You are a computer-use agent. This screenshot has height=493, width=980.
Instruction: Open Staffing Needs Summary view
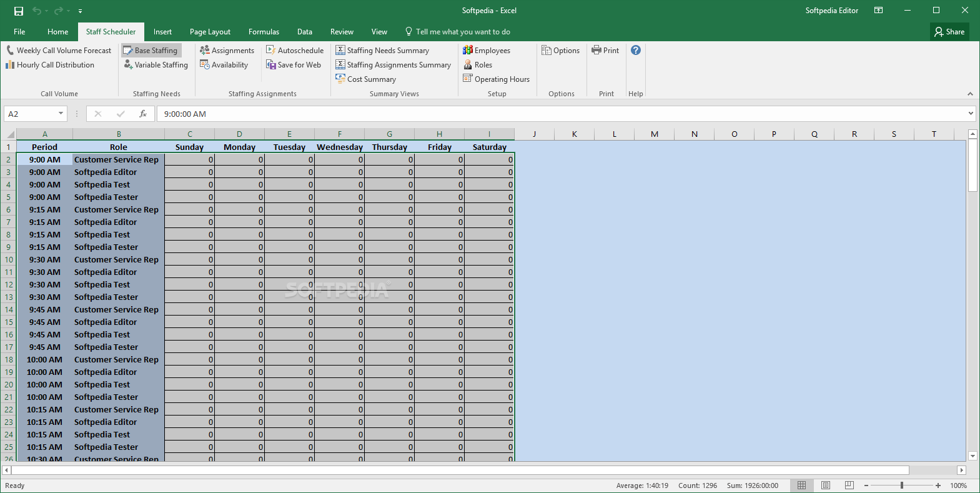pos(382,51)
